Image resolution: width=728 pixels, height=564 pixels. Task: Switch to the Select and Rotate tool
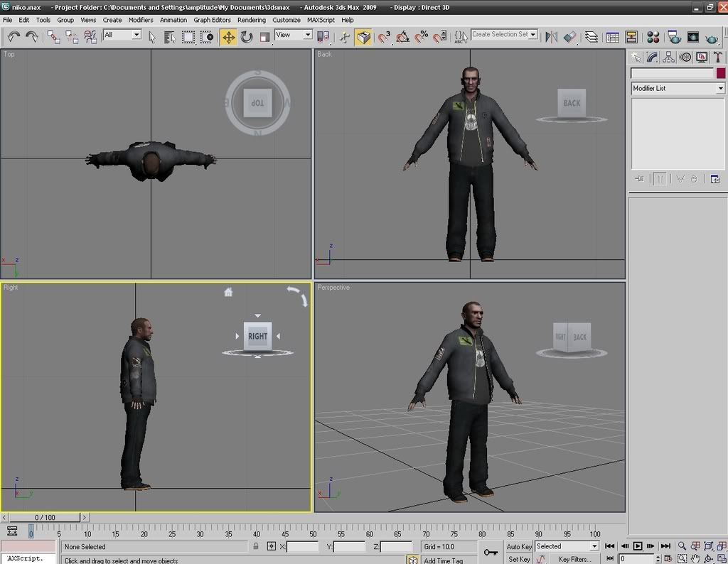tap(247, 37)
